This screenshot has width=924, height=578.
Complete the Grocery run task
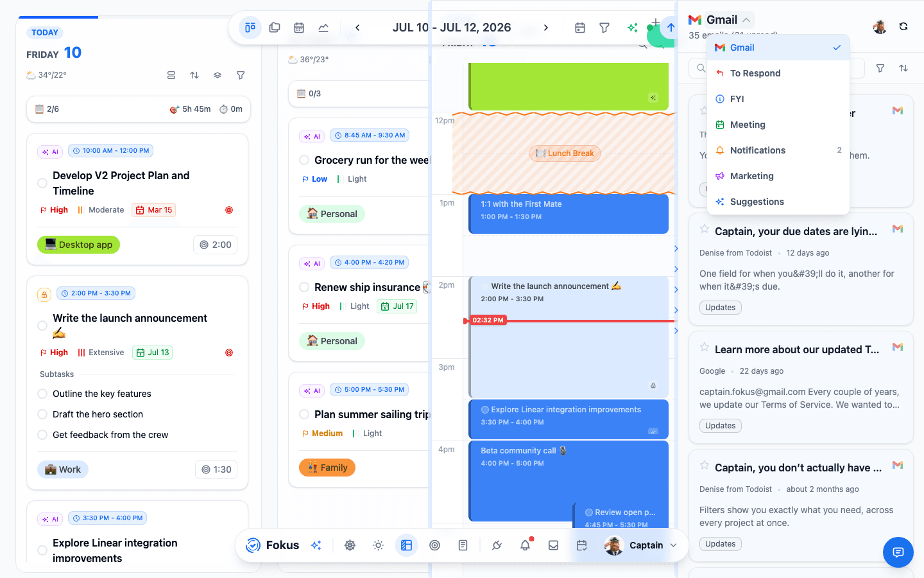tap(304, 160)
